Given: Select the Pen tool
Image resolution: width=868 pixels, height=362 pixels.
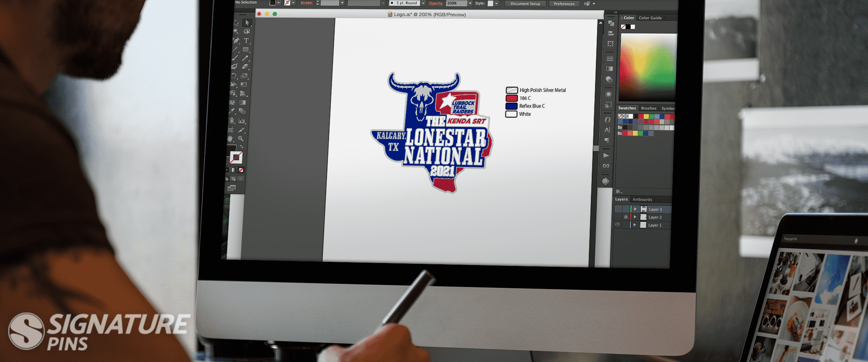Looking at the screenshot, I should tap(236, 40).
